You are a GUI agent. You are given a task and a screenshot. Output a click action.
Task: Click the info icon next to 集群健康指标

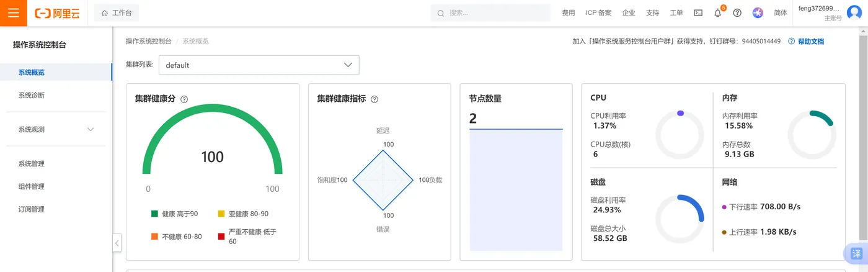pos(374,99)
